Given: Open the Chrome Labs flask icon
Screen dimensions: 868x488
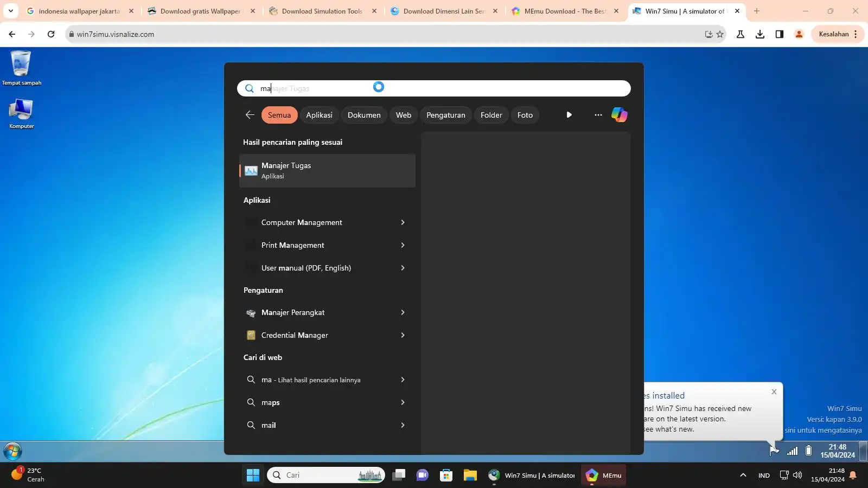Looking at the screenshot, I should click(740, 34).
